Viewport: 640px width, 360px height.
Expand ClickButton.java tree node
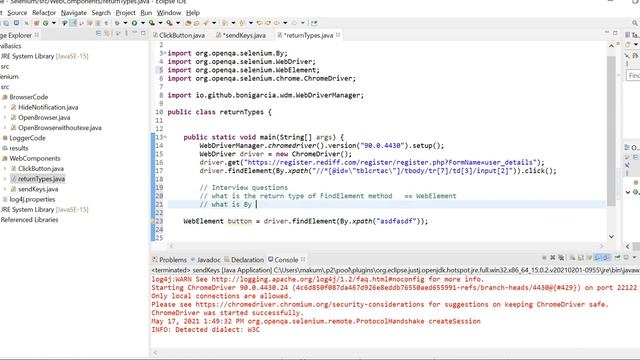[5, 169]
